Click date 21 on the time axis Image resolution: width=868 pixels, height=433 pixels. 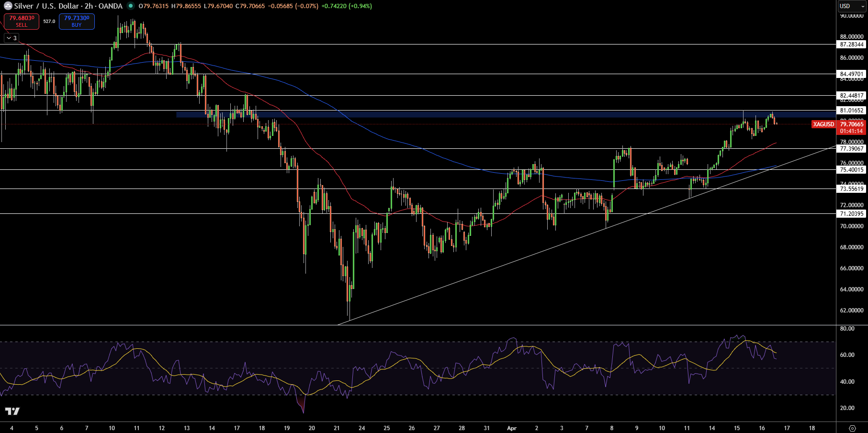pyautogui.click(x=337, y=428)
